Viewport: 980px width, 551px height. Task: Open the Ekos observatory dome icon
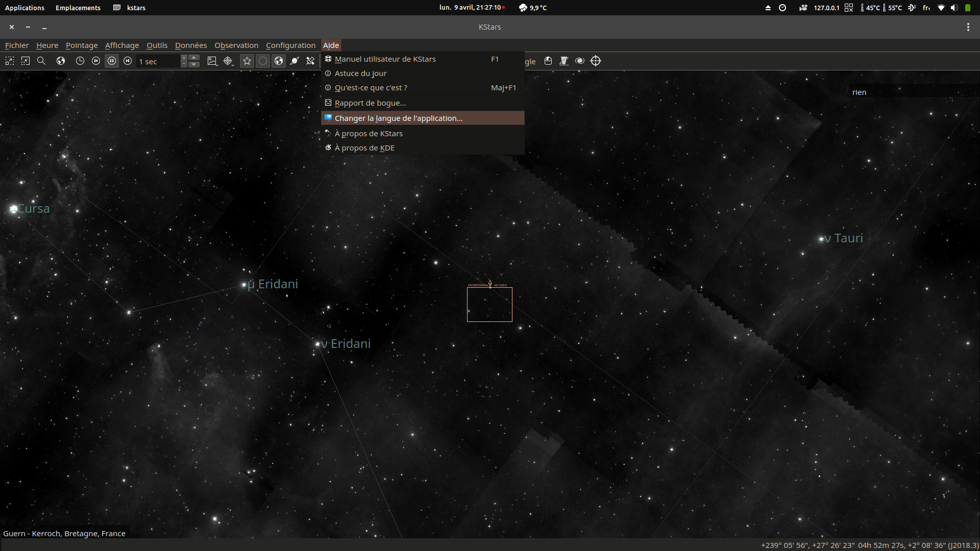coord(548,61)
